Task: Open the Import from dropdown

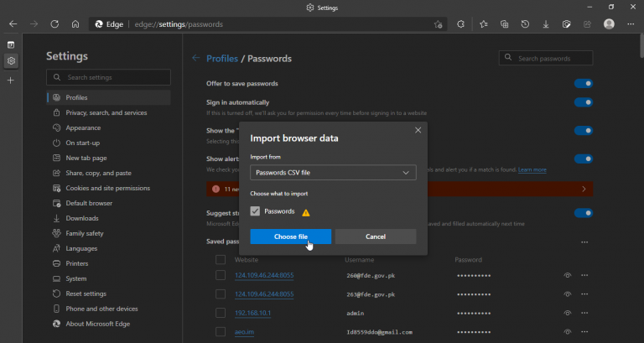Action: click(x=333, y=173)
